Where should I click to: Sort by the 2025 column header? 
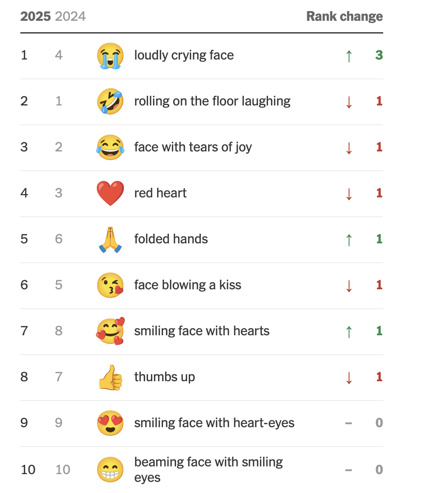pyautogui.click(x=35, y=16)
